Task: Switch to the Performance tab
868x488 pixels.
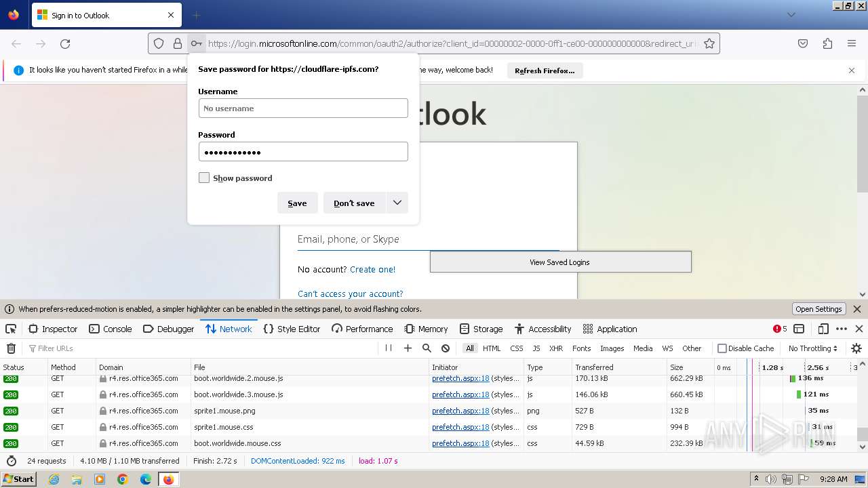Action: point(362,329)
